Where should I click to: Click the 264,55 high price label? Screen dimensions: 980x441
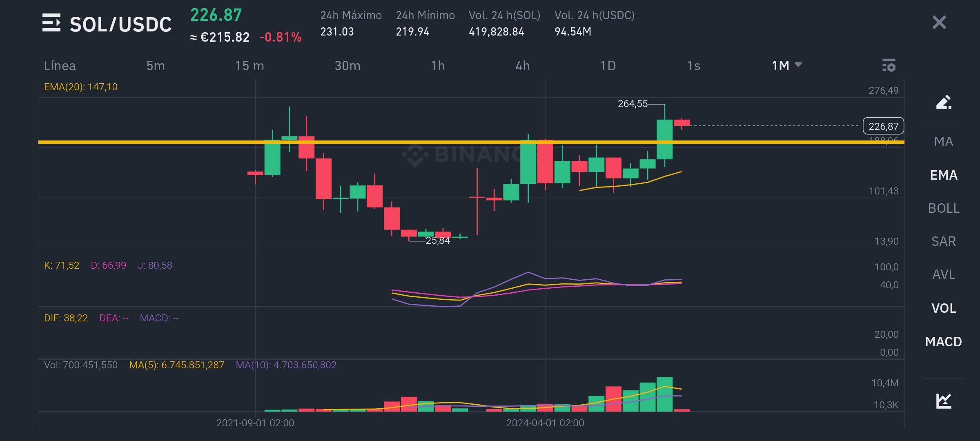633,104
